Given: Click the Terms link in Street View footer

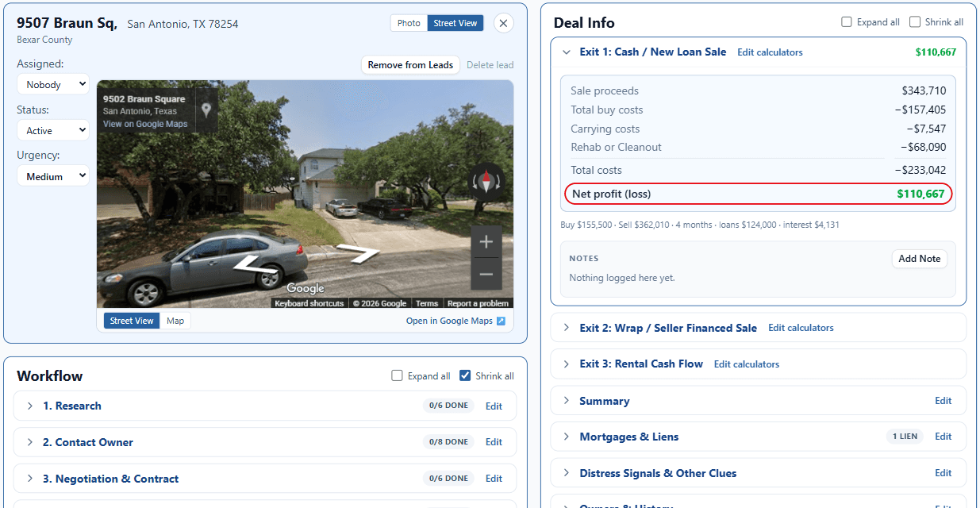Looking at the screenshot, I should [427, 303].
